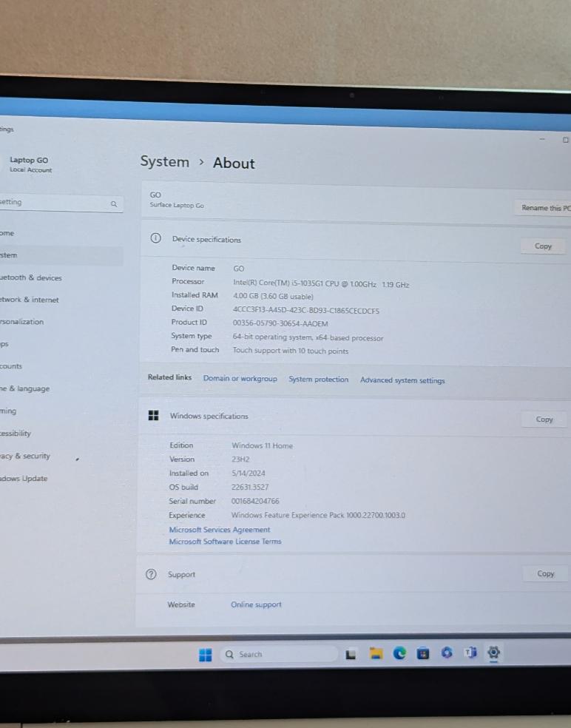
Task: Click the search magnifier in settings box
Action: (113, 203)
